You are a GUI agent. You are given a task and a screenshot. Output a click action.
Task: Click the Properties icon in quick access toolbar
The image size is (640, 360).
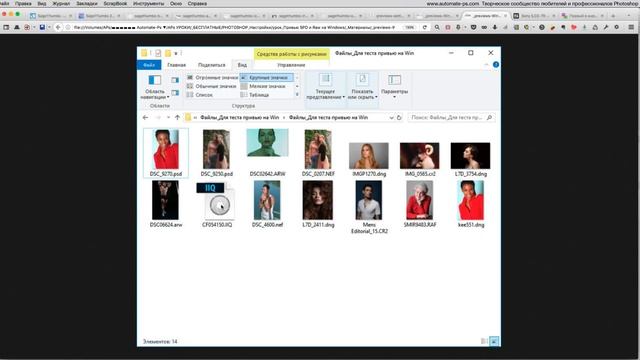(x=158, y=53)
